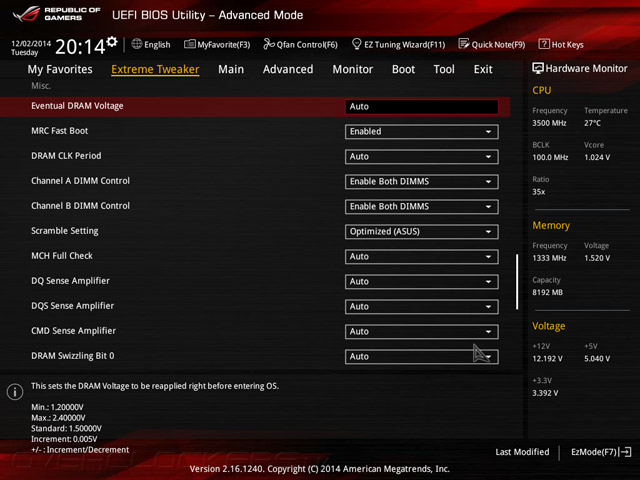
Task: Open the Advanced tab
Action: pos(288,69)
